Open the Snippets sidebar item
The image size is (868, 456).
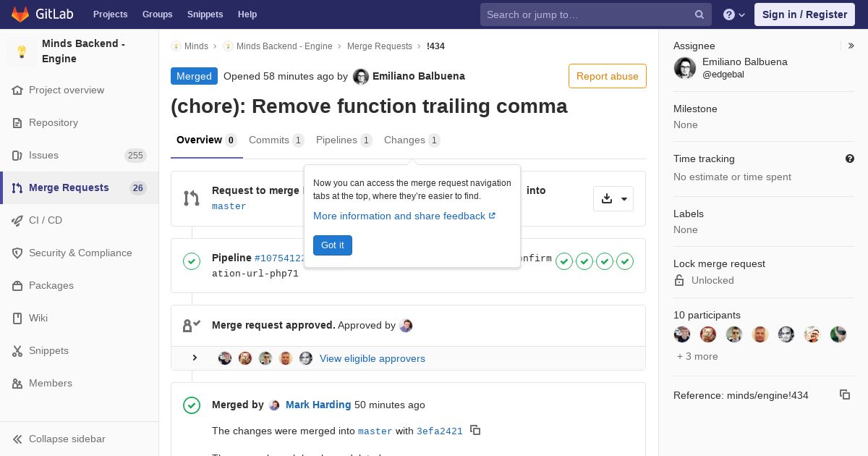pos(48,350)
